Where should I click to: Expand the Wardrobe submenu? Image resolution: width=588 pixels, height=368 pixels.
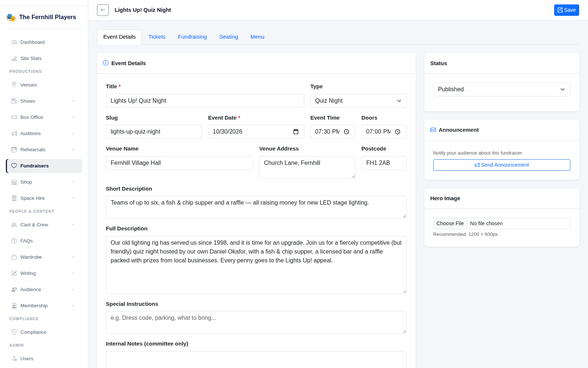tap(44, 257)
